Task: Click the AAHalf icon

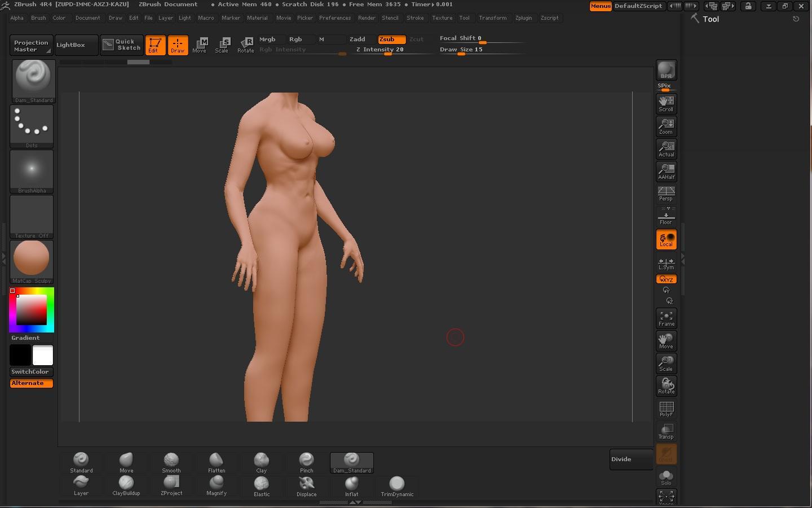Action: point(666,172)
